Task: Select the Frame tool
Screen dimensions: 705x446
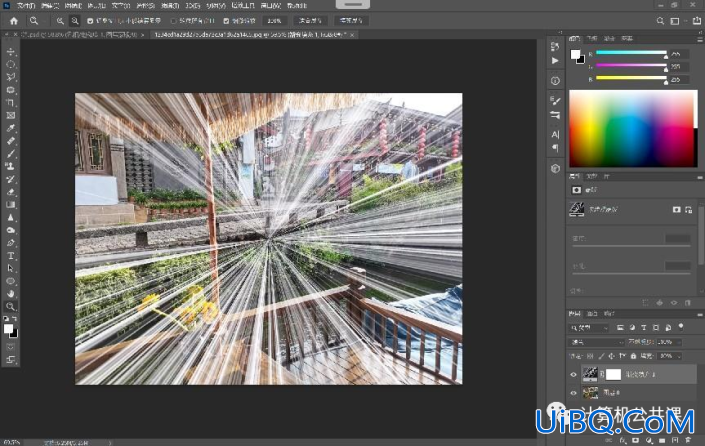Action: [x=10, y=115]
